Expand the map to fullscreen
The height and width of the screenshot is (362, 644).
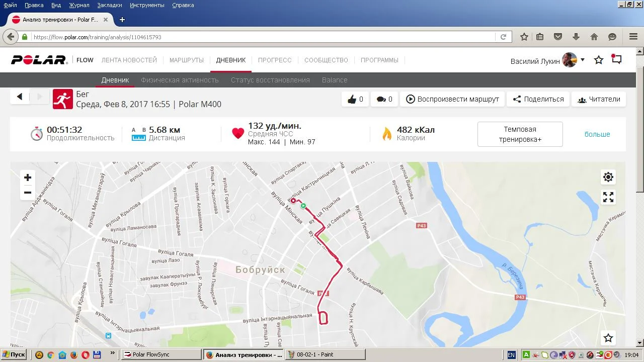(608, 197)
